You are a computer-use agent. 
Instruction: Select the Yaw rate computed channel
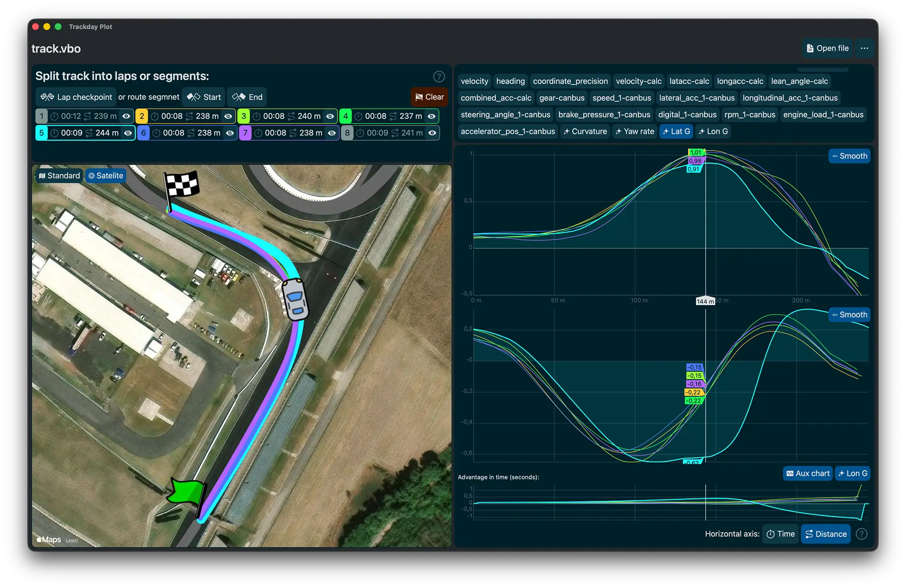635,131
